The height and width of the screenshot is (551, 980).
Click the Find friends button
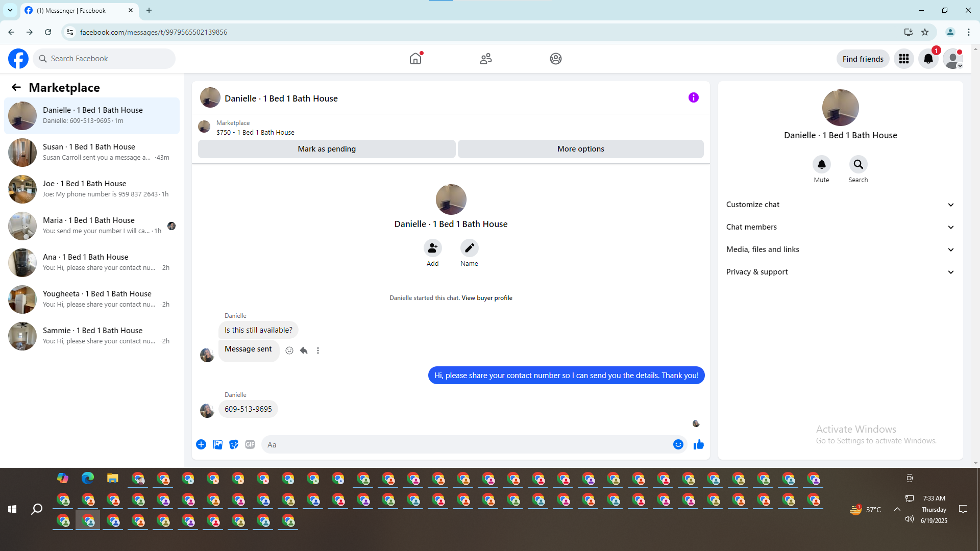coord(863,59)
